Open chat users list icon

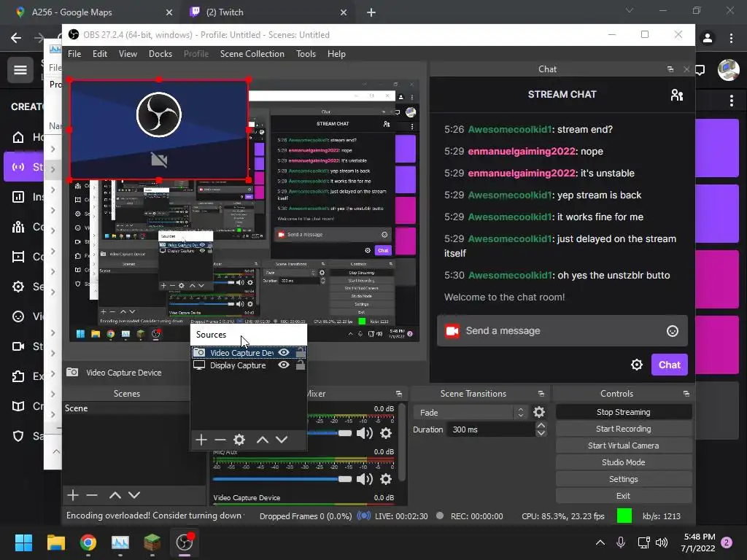coord(676,95)
